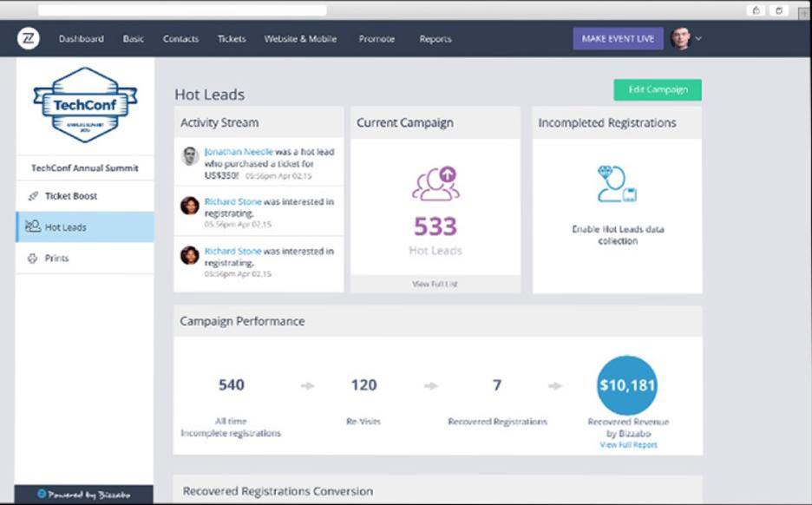The height and width of the screenshot is (505, 812).
Task: Expand the user account dropdown arrow
Action: [698, 38]
